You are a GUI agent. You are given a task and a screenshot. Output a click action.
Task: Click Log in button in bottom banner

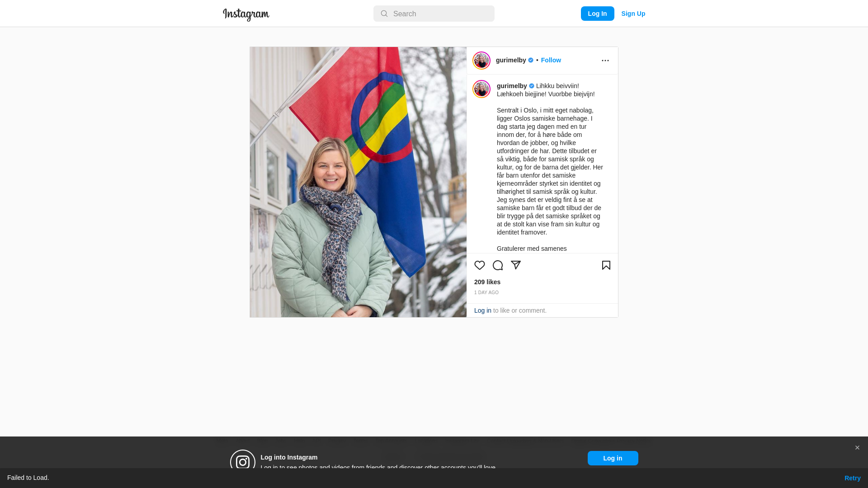point(613,458)
